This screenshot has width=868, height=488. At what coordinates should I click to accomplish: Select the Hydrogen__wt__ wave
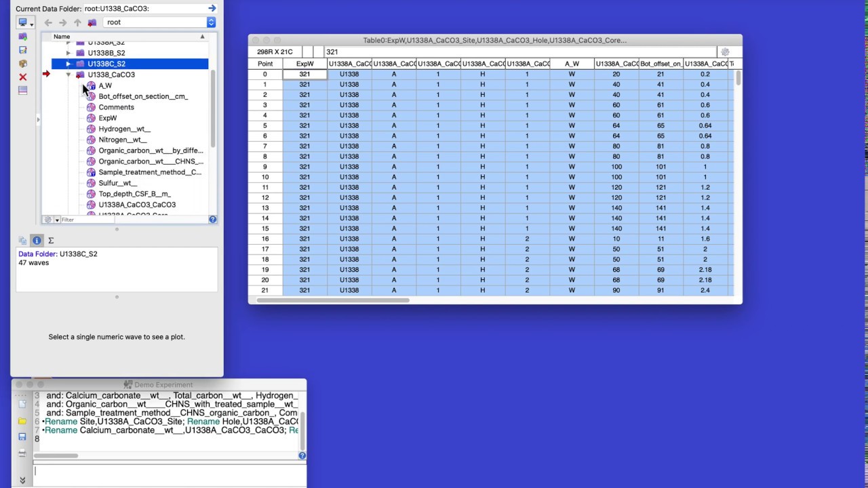point(125,129)
